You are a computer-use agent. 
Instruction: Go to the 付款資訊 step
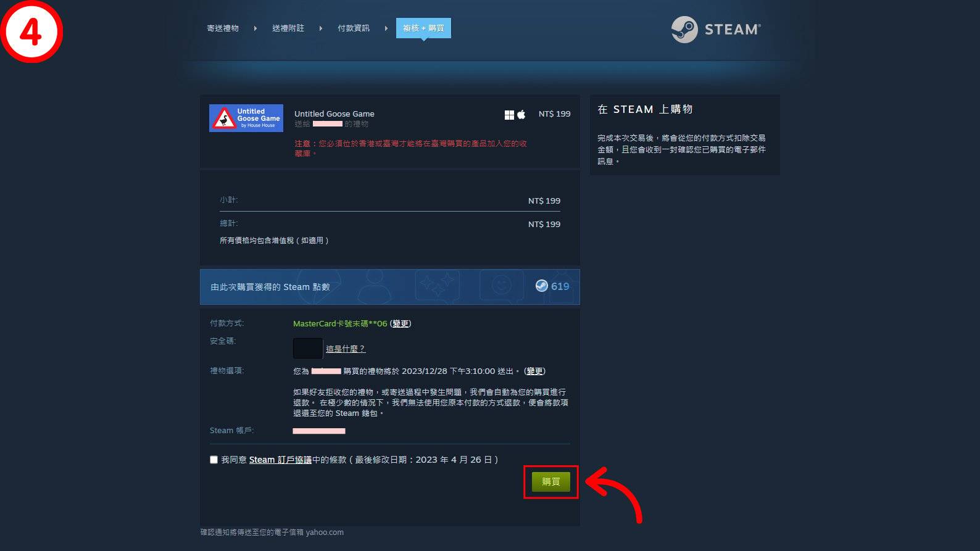pos(354,28)
